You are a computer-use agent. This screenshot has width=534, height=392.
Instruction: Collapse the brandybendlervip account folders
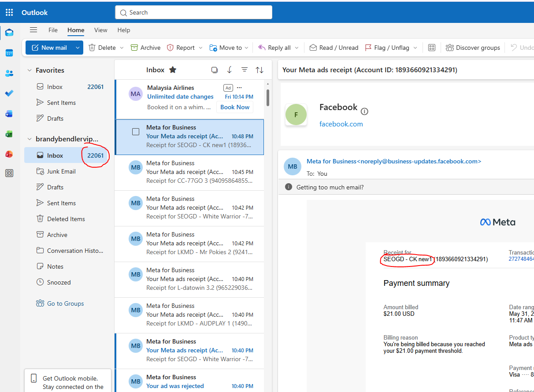point(30,139)
